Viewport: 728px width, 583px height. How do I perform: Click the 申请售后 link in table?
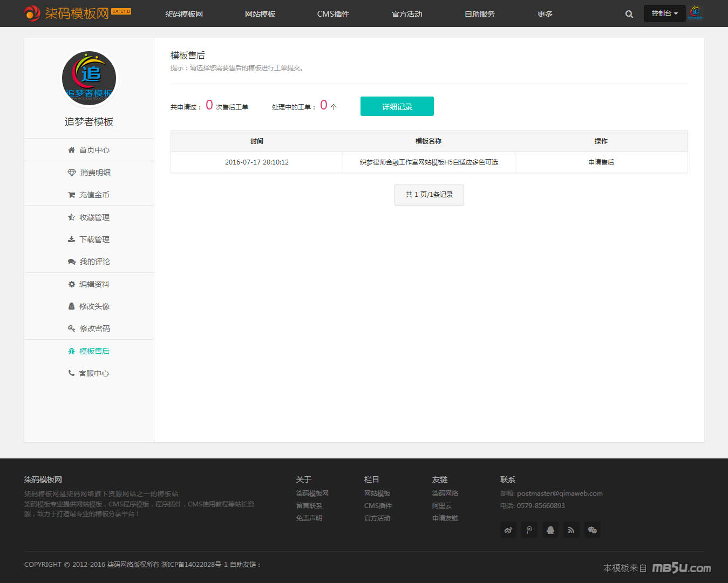coord(601,162)
